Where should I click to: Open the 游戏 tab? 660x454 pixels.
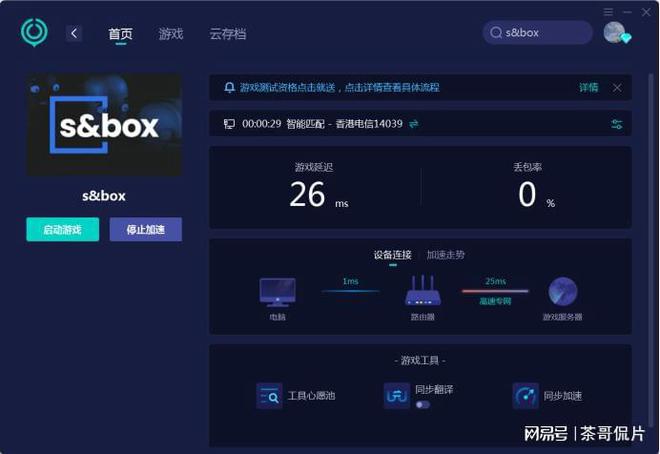click(x=171, y=34)
